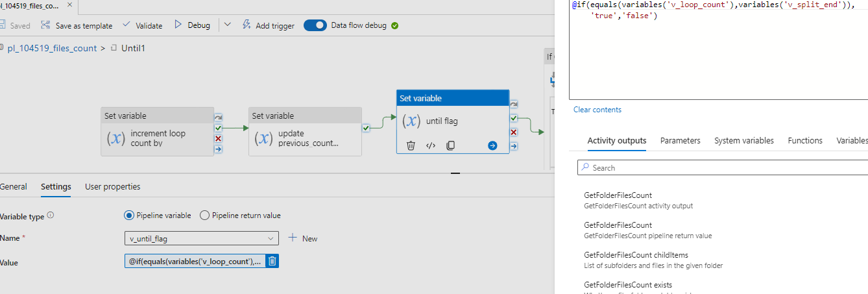
Task: Insert GetFolderFilesCount childItems output
Action: (653, 260)
